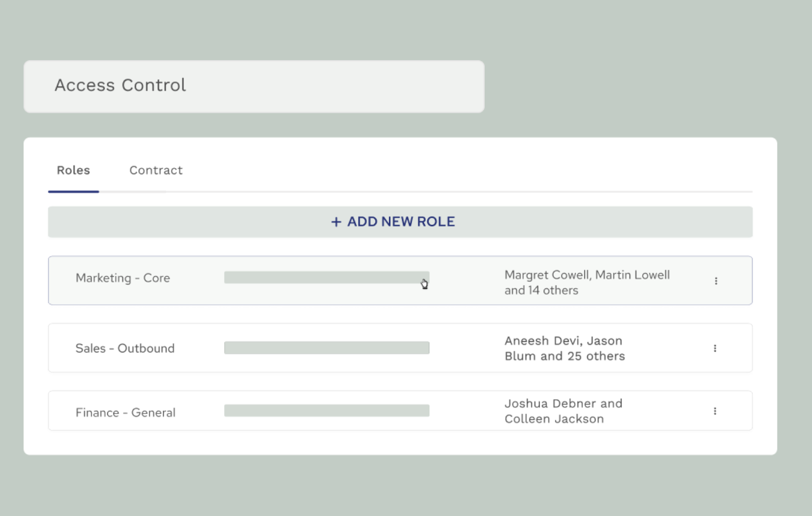Image resolution: width=812 pixels, height=516 pixels.
Task: Open the Sales - Outbound kebab menu
Action: (x=715, y=348)
